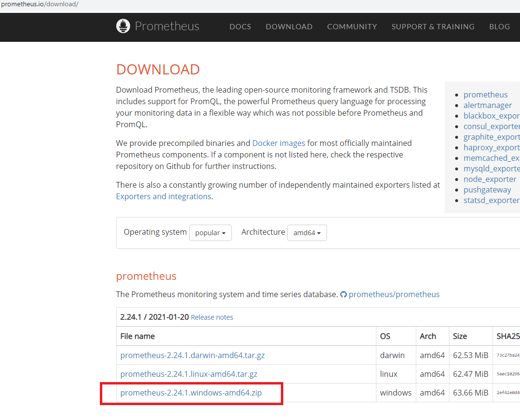Jump to mysqld_exporter in the sidebar list
This screenshot has height=420, width=520.
[x=492, y=169]
